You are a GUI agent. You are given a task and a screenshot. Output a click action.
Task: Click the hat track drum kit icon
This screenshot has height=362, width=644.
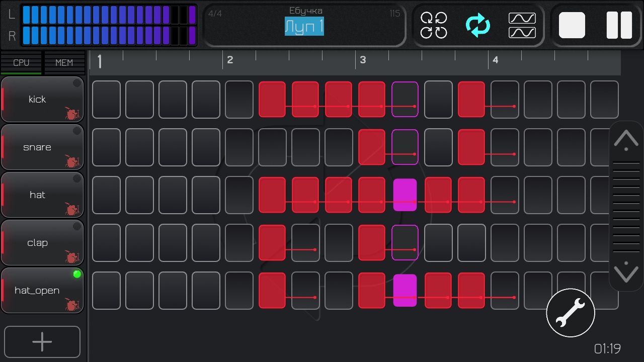73,209
